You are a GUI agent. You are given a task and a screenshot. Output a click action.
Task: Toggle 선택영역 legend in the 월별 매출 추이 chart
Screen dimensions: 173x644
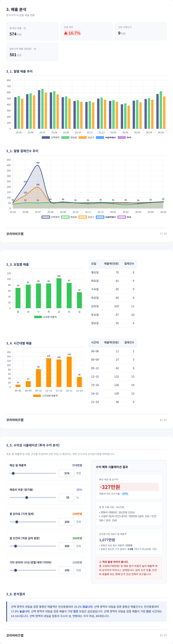51,137
